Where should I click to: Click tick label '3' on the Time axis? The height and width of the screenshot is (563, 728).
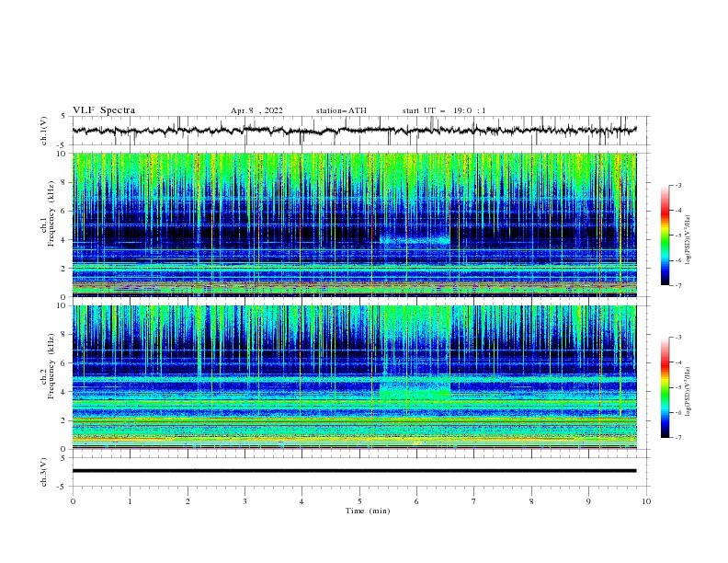point(245,501)
